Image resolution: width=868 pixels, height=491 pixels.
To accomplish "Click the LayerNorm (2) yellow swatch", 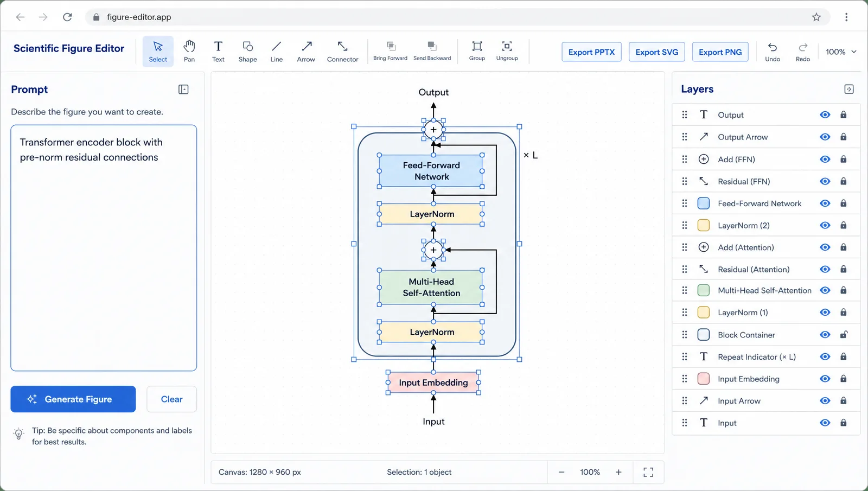I will pyautogui.click(x=704, y=225).
